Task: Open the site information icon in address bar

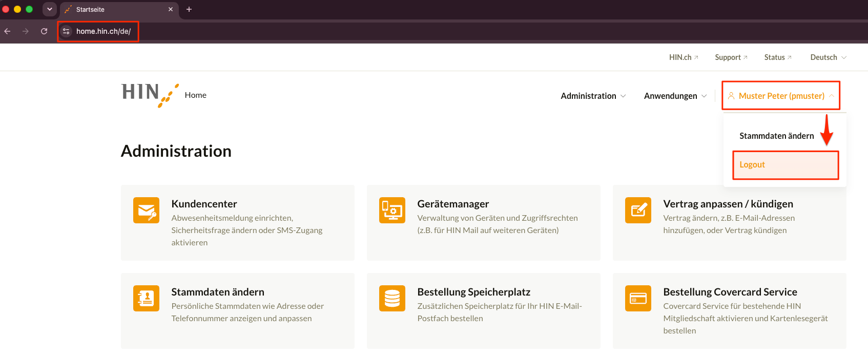Action: tap(66, 31)
